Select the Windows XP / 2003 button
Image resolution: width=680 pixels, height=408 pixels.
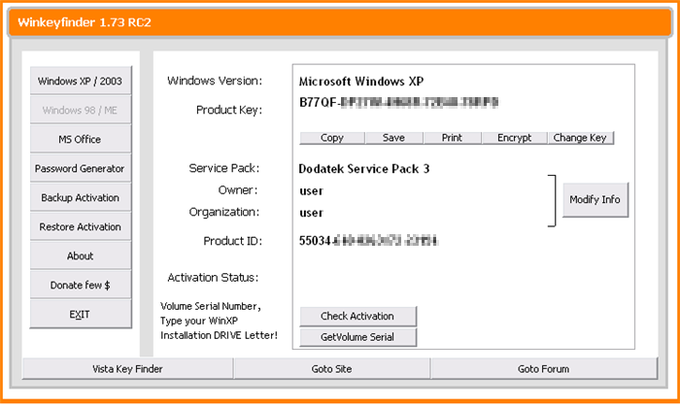pyautogui.click(x=81, y=81)
